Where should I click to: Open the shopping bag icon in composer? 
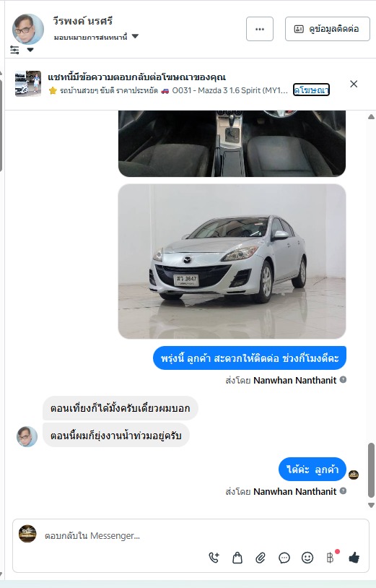(x=237, y=558)
